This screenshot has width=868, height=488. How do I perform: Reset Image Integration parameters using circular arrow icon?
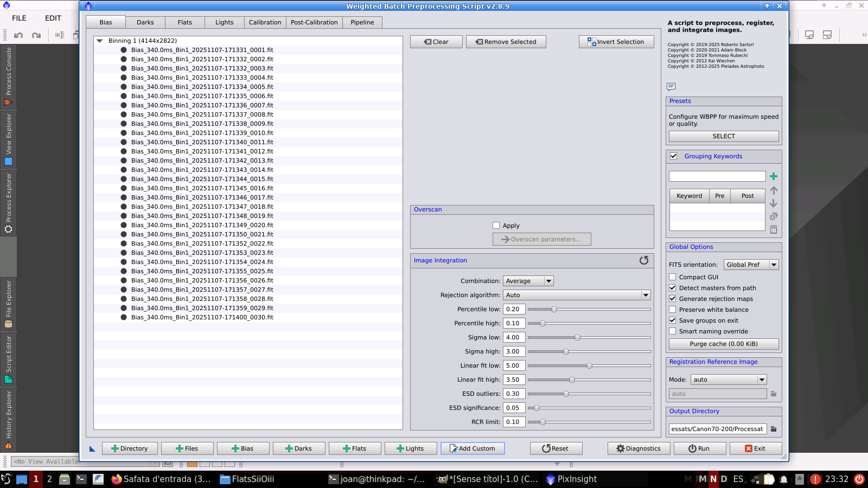click(644, 260)
